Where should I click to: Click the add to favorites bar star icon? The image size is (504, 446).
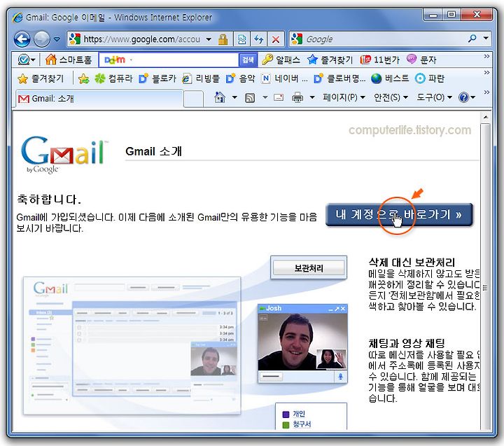pyautogui.click(x=83, y=78)
